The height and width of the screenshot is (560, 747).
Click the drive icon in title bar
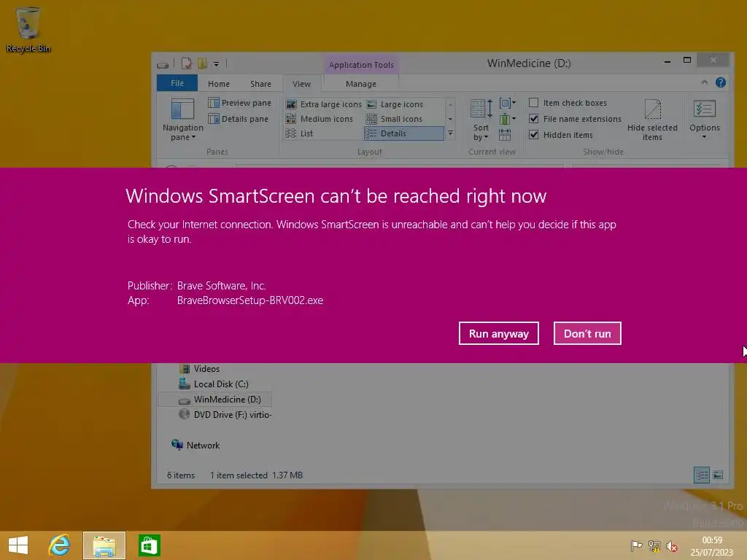pos(163,64)
